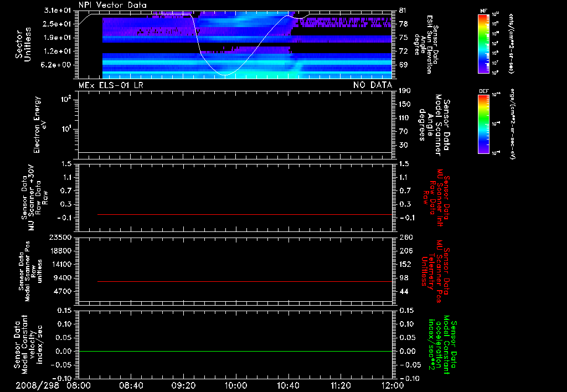Click the 10:40 time axis label
This screenshot has height=392, width=567.
pos(288,385)
